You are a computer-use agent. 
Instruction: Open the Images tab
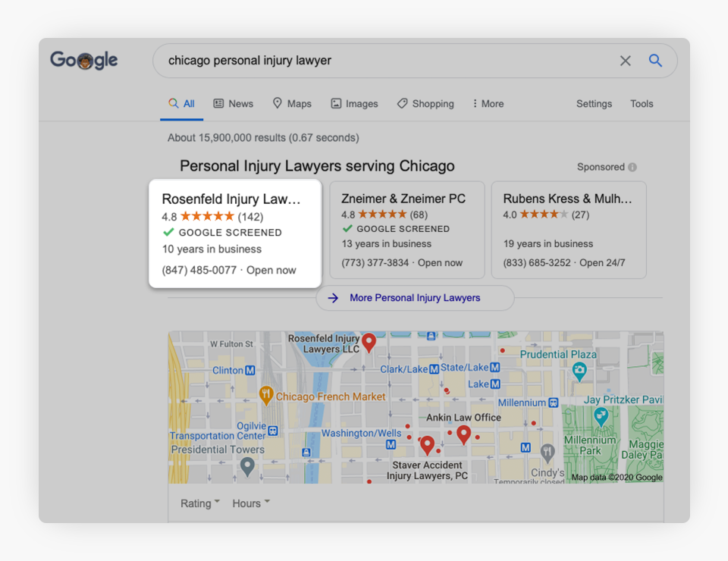(354, 104)
